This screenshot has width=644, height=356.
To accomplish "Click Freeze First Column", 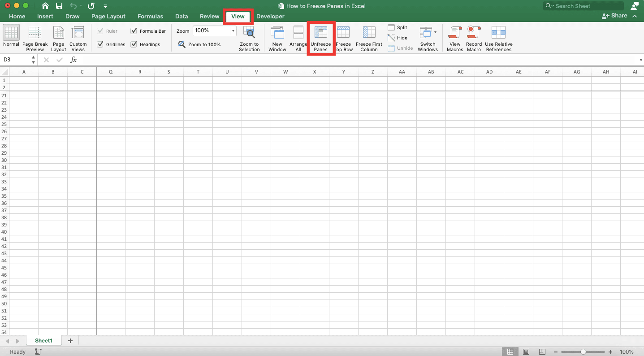I will (369, 39).
